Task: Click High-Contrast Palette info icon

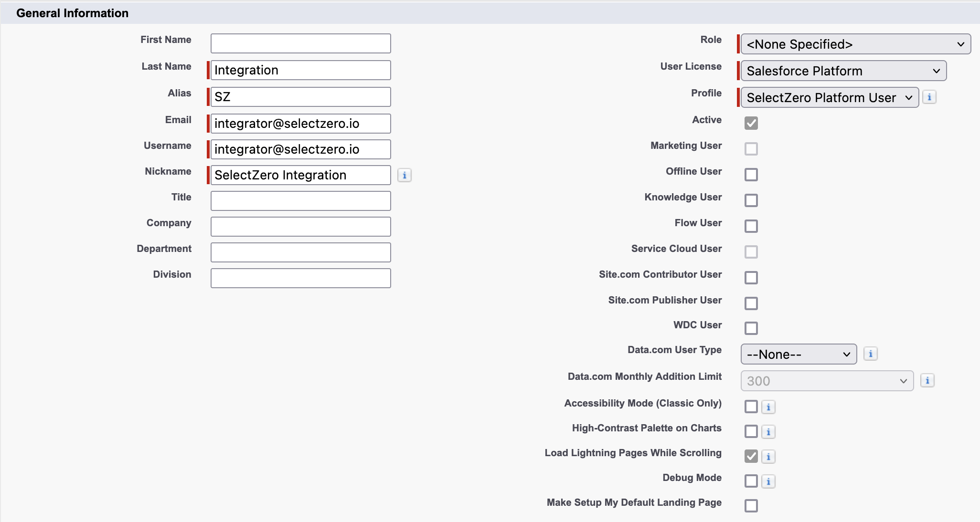Action: point(768,432)
